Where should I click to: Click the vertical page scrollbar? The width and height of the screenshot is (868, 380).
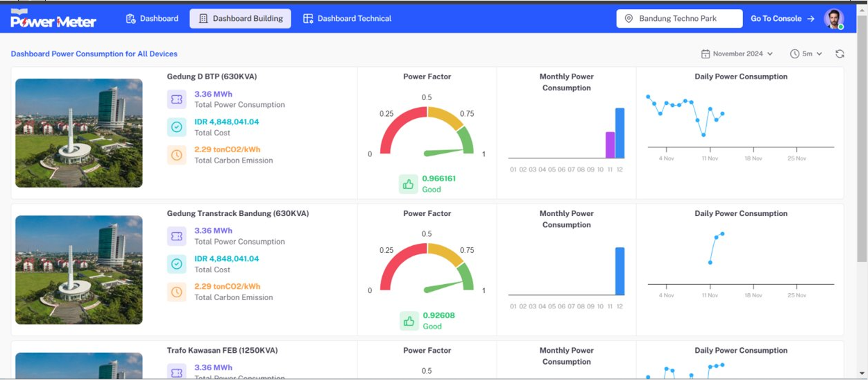pos(862,139)
